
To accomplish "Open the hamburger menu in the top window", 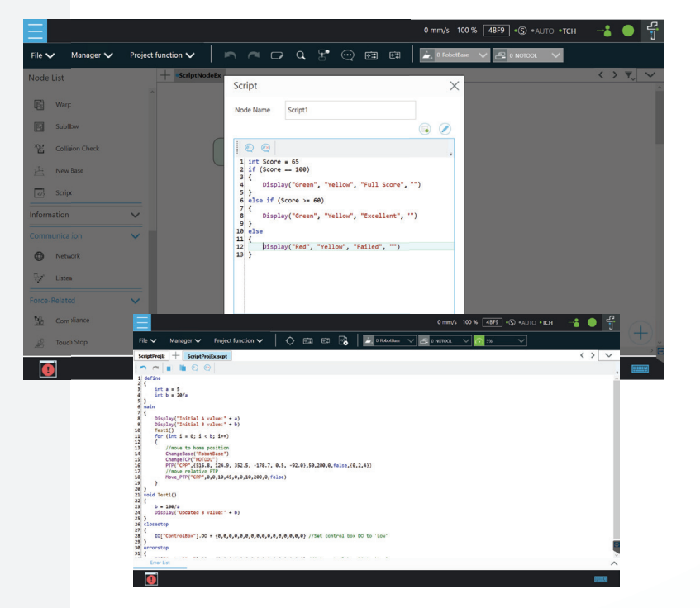I will (35, 31).
